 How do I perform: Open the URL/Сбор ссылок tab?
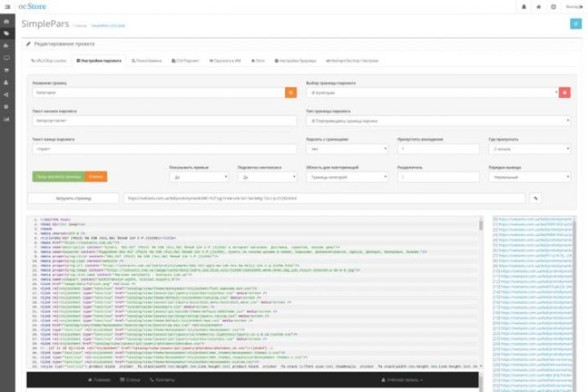pos(49,60)
